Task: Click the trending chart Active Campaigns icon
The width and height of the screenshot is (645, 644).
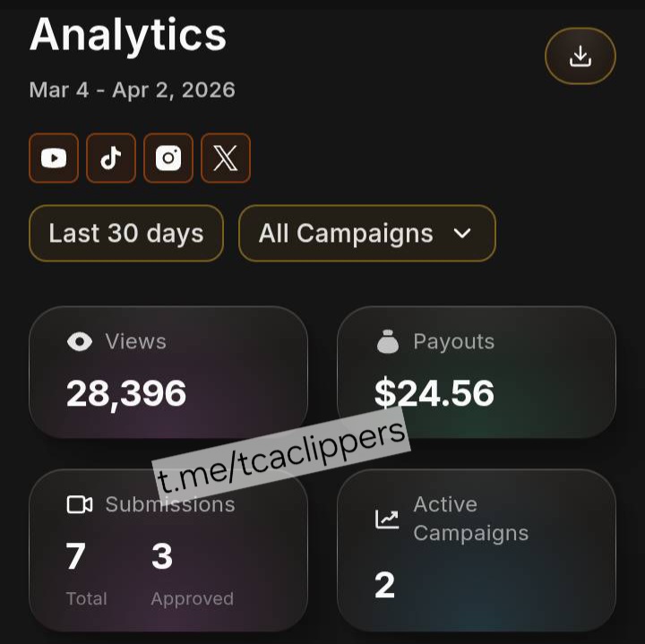Action: point(387,519)
